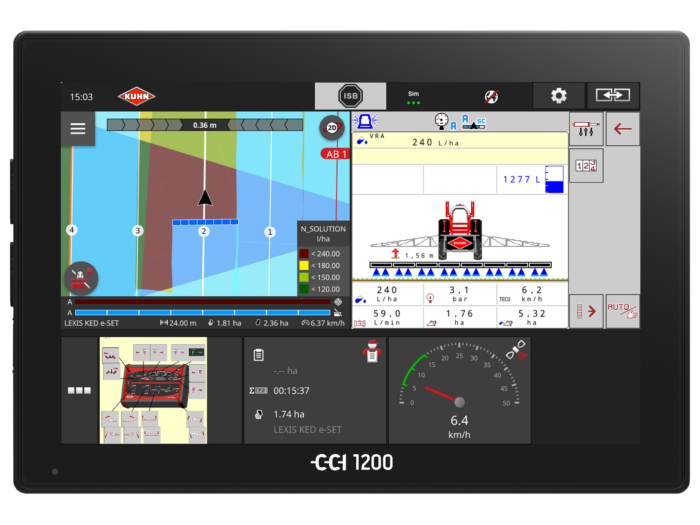Tap light green legend swatch below 150.00

[x=304, y=277]
